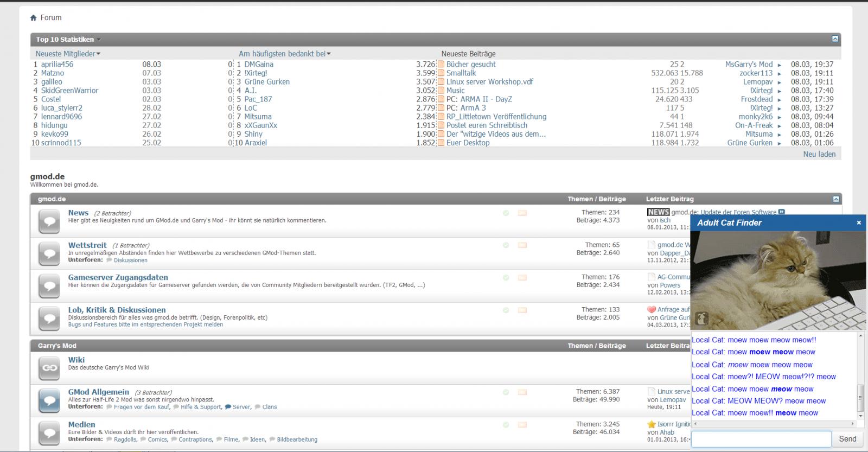Click post icon beside Bücher gesucht
Image resolution: width=868 pixels, height=452 pixels.
441,65
